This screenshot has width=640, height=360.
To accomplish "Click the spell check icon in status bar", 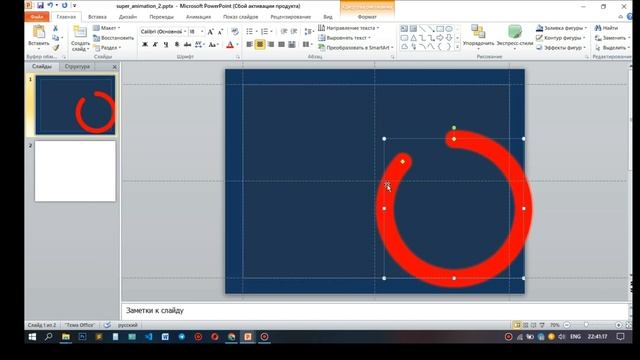I will coord(107,325).
